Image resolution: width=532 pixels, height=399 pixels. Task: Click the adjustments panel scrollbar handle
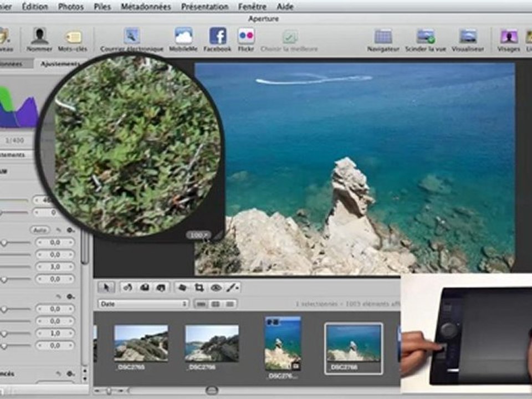(85, 247)
